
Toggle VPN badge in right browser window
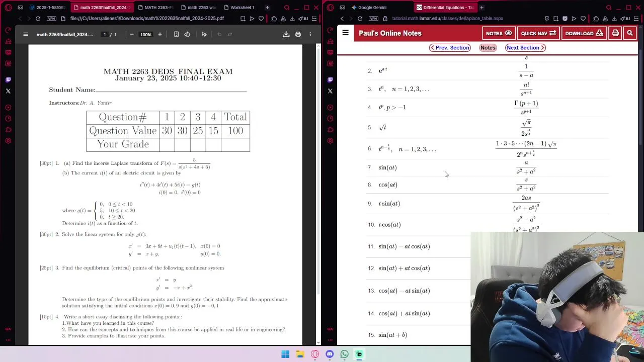tap(374, 19)
